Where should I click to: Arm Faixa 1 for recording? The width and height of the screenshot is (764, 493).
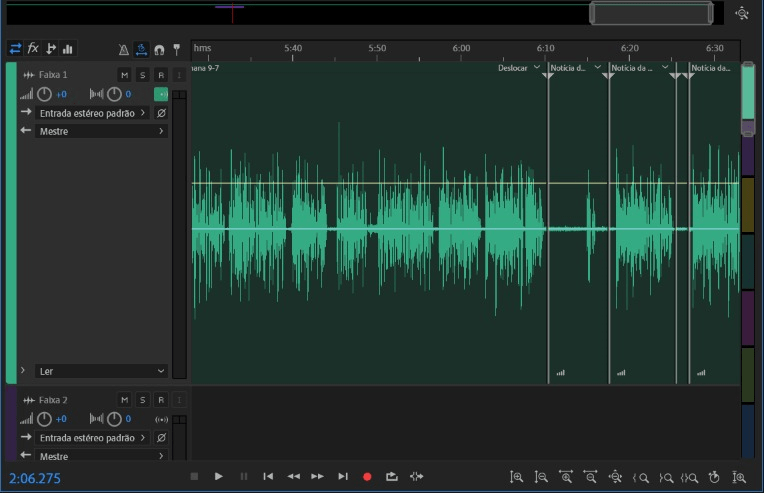point(161,75)
